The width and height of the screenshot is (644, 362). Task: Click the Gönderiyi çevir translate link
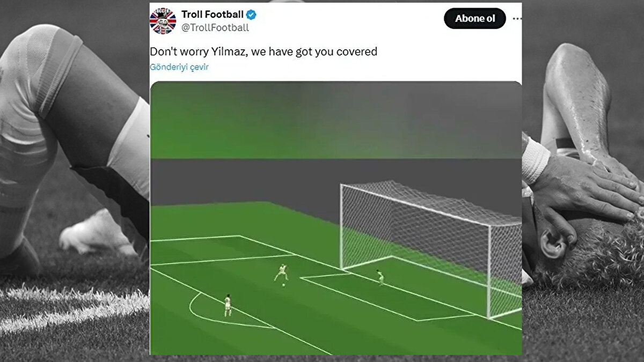(x=179, y=67)
